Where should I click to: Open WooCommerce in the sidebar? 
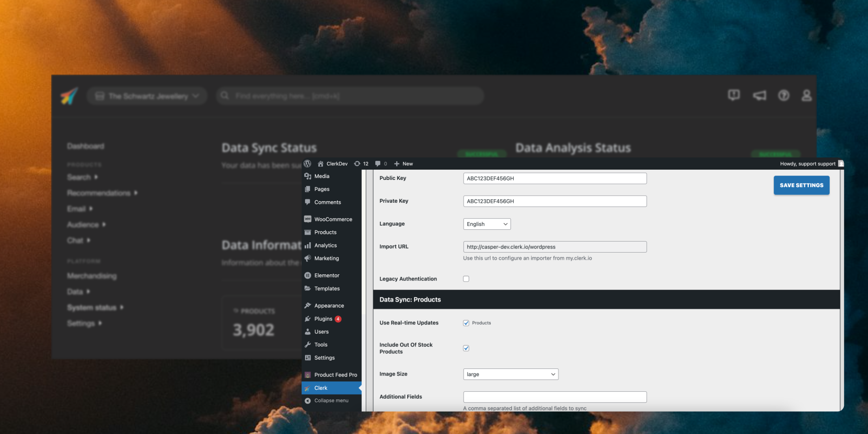[x=333, y=219]
